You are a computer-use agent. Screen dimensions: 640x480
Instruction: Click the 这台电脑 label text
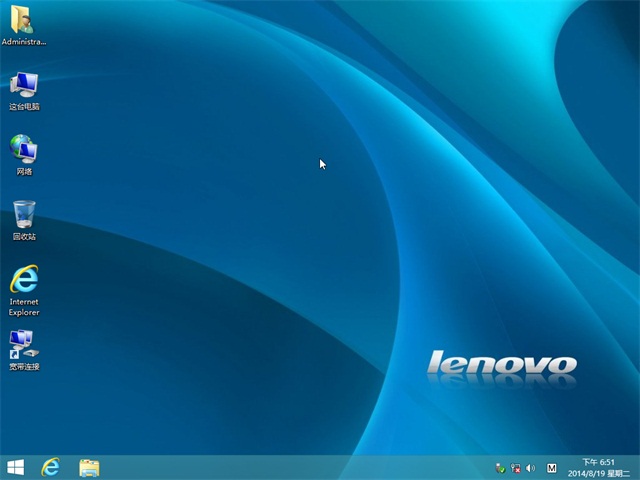point(24,107)
